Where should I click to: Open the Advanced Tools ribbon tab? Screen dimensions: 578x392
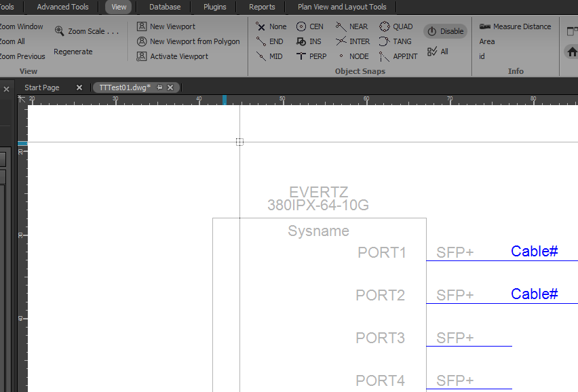(x=62, y=7)
